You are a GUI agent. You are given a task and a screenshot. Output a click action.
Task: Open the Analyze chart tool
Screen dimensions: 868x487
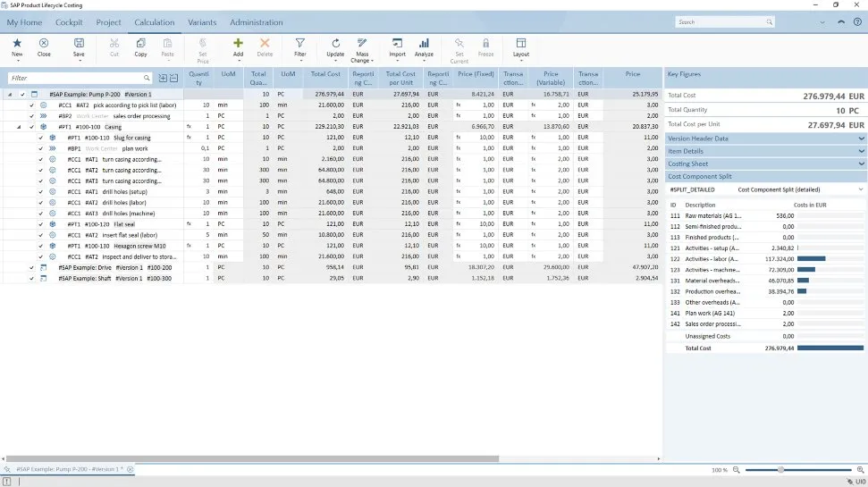(x=424, y=43)
